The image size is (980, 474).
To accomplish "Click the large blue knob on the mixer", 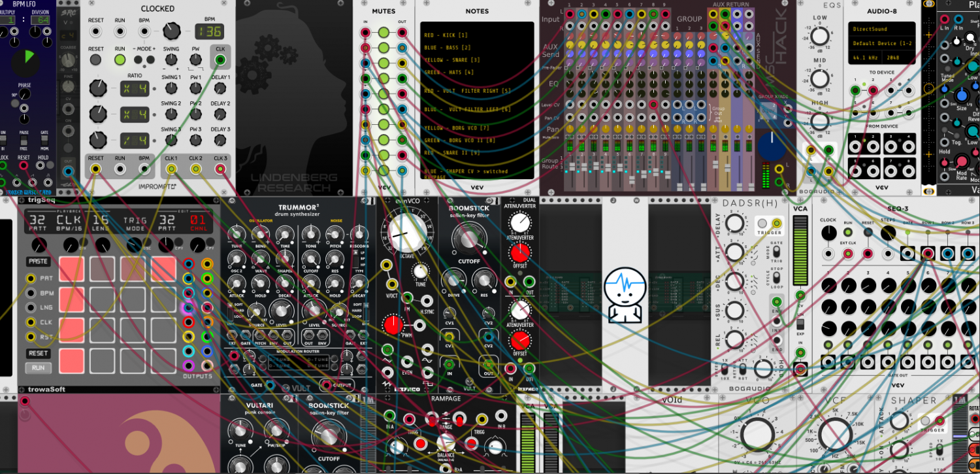I will pos(772,145).
